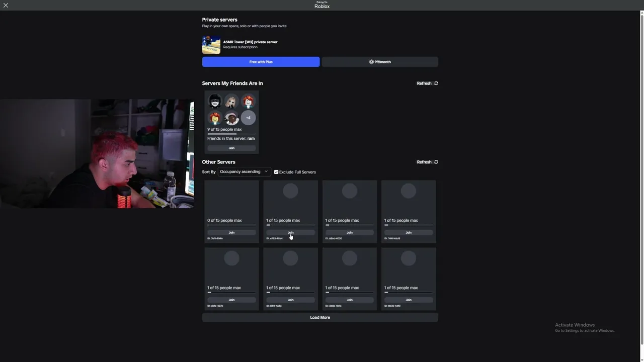Refresh the Other Servers list
The height and width of the screenshot is (362, 644).
427,162
